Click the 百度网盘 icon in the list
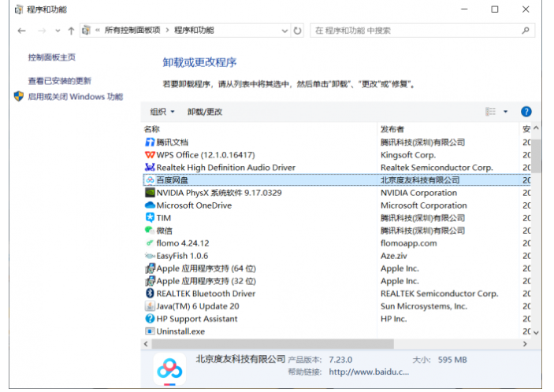Viewport: 554px width, 392px height. [x=150, y=180]
